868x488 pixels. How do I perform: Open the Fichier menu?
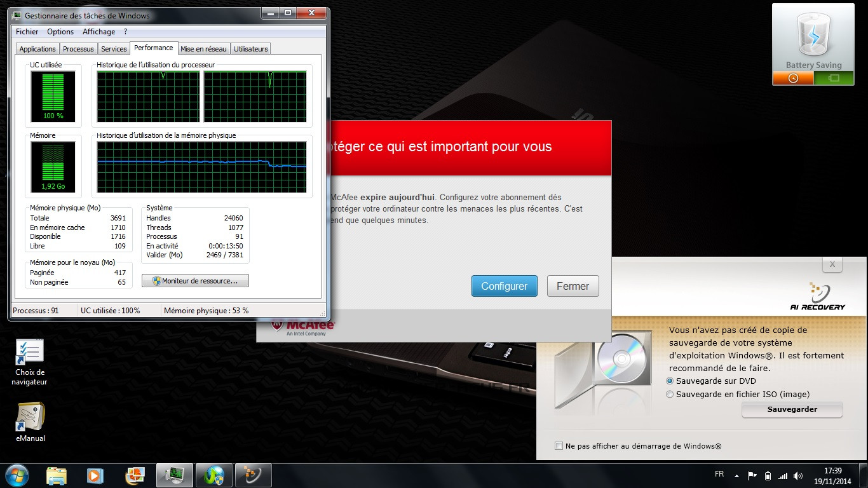coord(27,32)
